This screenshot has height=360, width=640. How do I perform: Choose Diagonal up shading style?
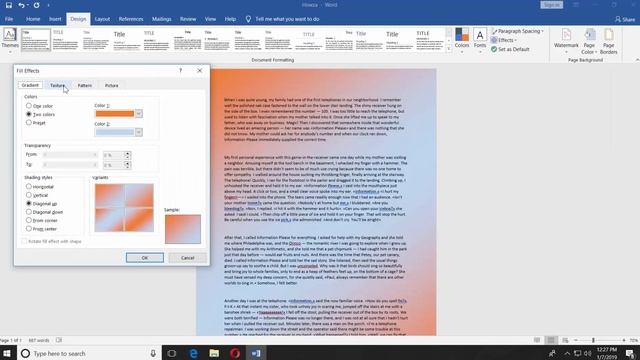point(29,203)
